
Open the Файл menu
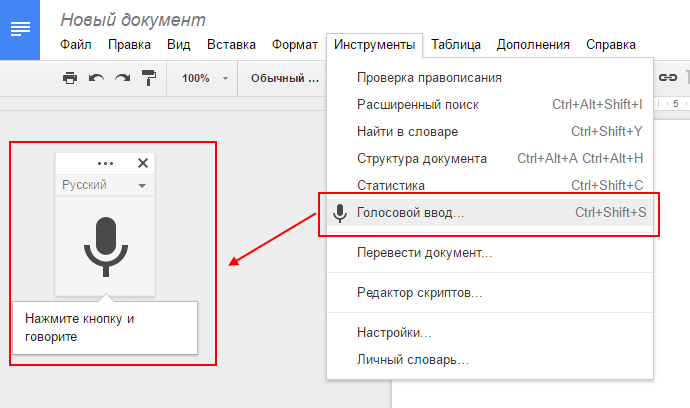click(76, 44)
